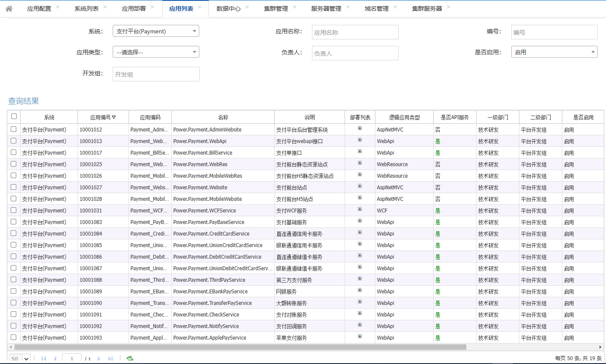
Task: Expand deployment list for Power.Payment.MobileWebRes
Action: [x=360, y=174]
